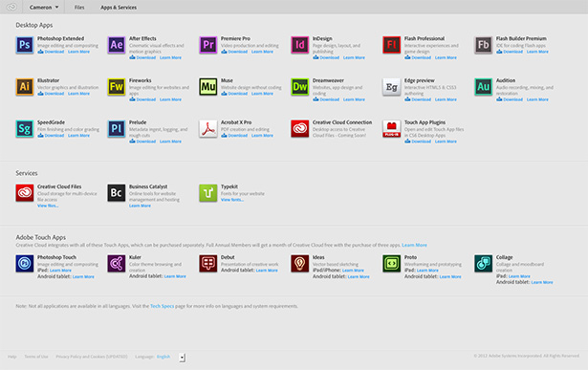Click the After Effects Ae icon

[x=117, y=45]
